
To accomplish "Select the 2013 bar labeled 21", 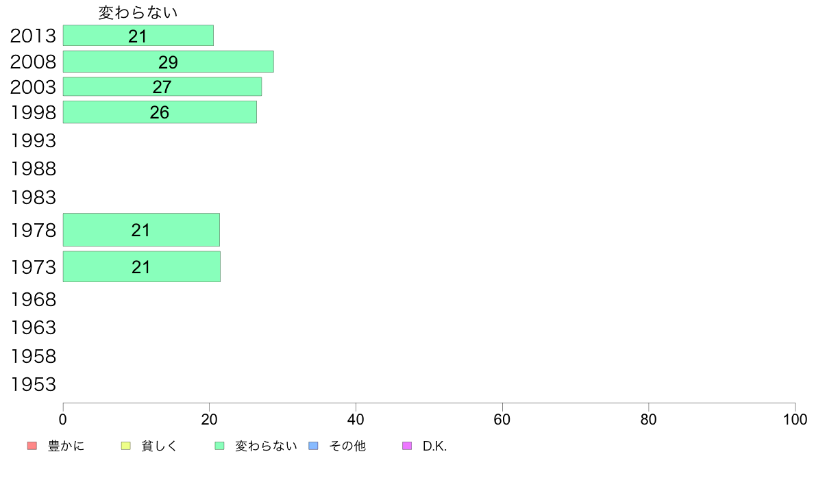I will tap(138, 36).
